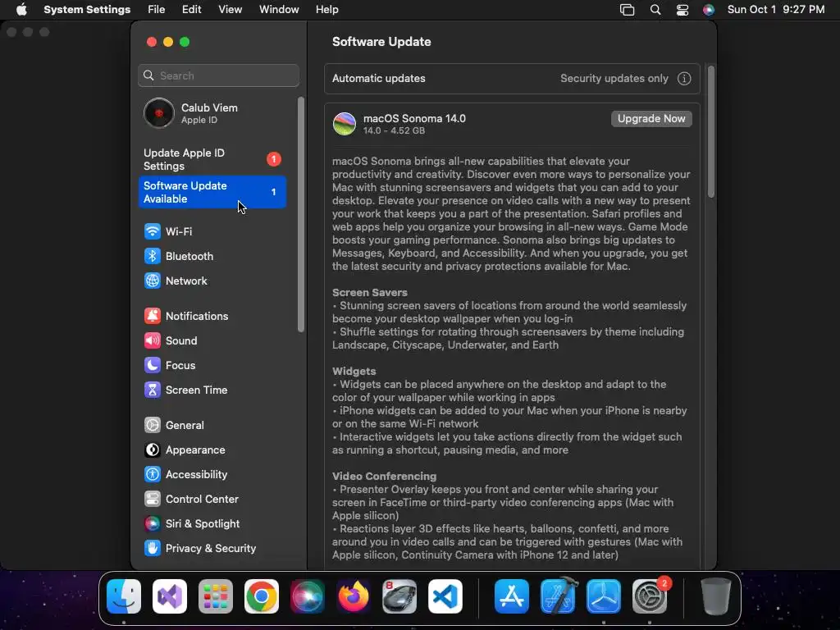Open Spotlight search in menu bar
840x630 pixels.
pos(655,10)
